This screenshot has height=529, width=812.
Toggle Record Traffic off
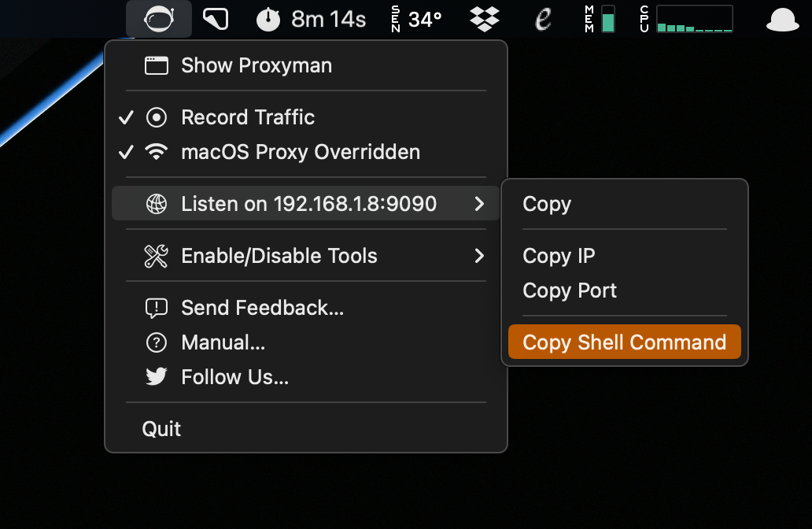click(247, 117)
